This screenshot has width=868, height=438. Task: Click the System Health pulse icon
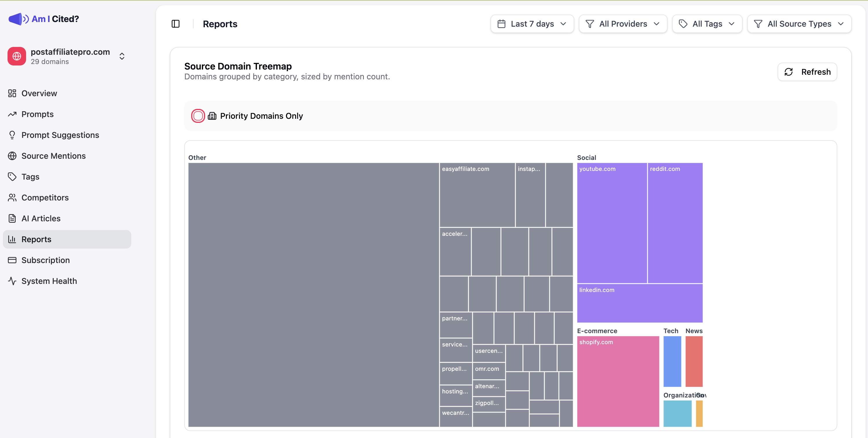(12, 281)
